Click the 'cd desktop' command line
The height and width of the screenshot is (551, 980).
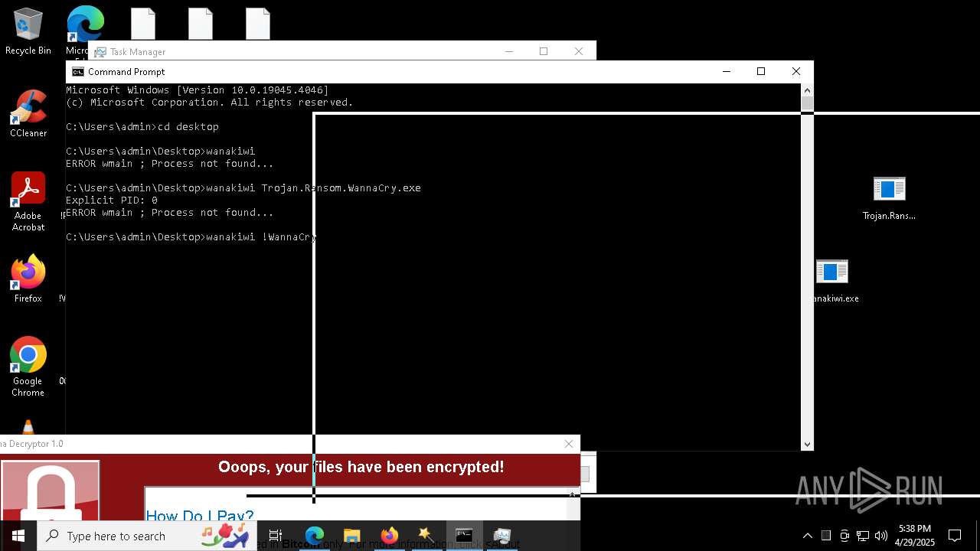click(x=142, y=127)
